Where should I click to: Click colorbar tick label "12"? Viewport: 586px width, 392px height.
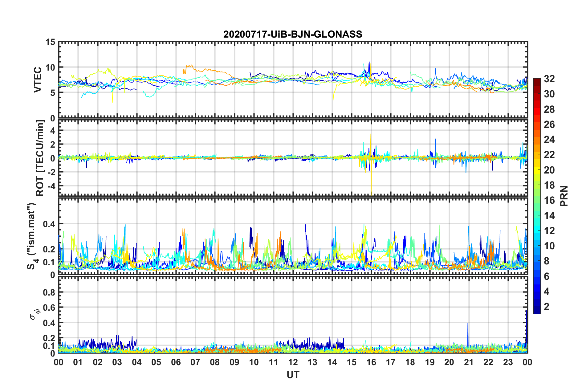(x=549, y=231)
